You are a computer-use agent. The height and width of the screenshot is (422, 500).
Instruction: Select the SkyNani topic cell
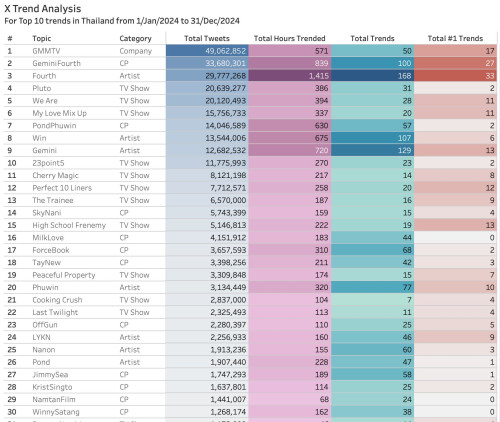click(x=47, y=213)
